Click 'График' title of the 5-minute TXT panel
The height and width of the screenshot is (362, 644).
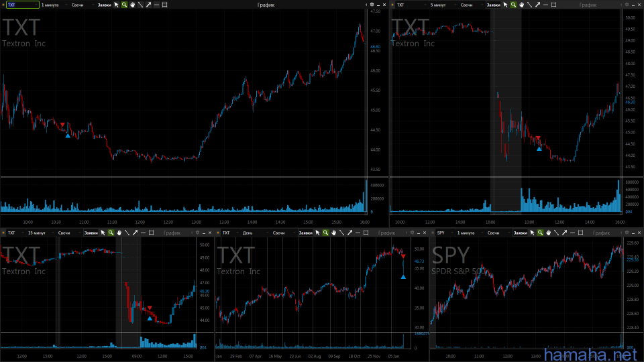click(588, 5)
